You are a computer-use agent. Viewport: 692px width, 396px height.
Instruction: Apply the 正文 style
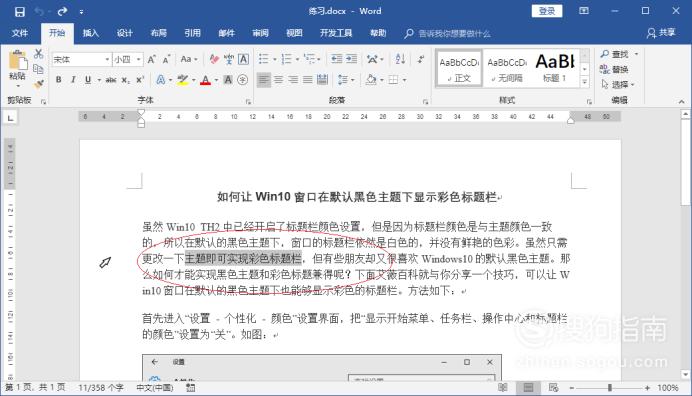tap(459, 68)
